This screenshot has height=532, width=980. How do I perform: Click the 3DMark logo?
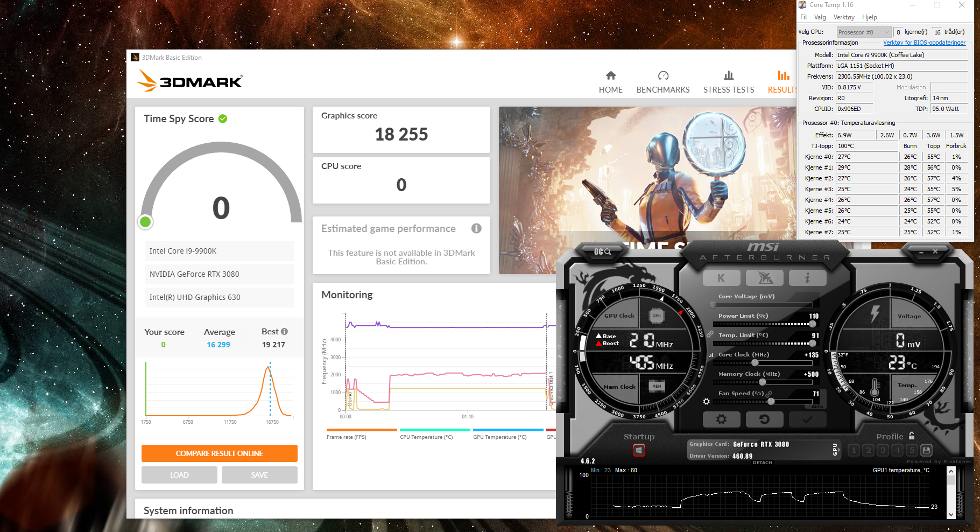189,81
